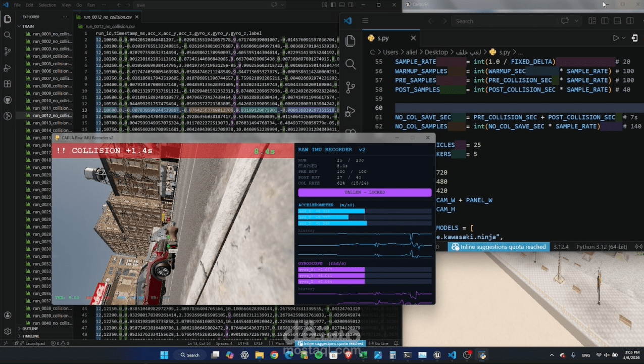Click Ln 13, Col 54 status item

pyautogui.click(x=200, y=343)
